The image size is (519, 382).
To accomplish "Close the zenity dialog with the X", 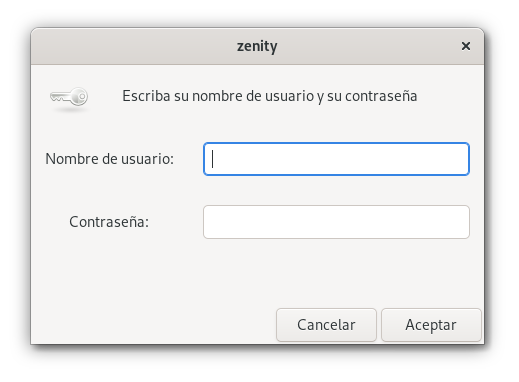I will [x=466, y=46].
